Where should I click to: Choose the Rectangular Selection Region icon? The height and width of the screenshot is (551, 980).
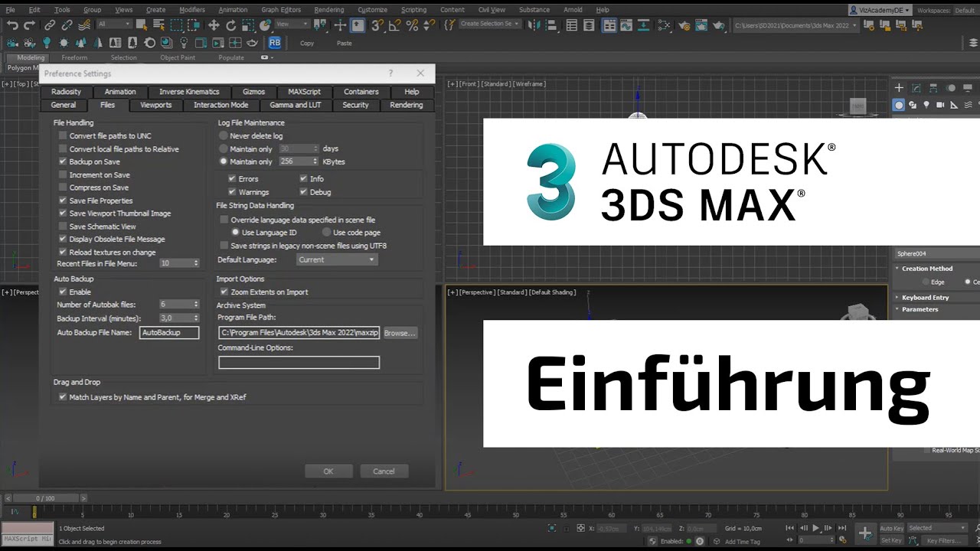point(178,25)
